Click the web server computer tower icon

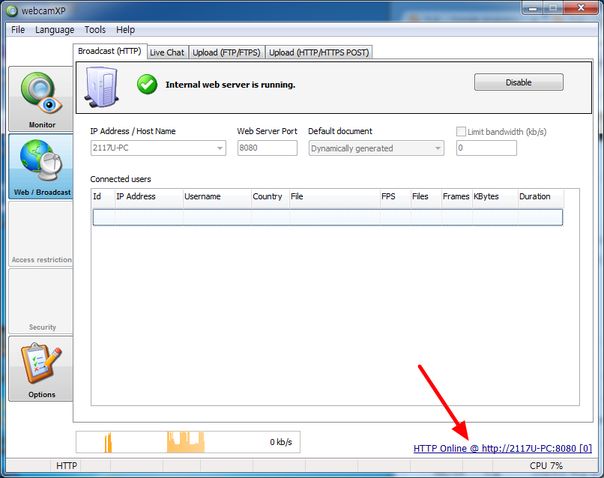point(102,87)
